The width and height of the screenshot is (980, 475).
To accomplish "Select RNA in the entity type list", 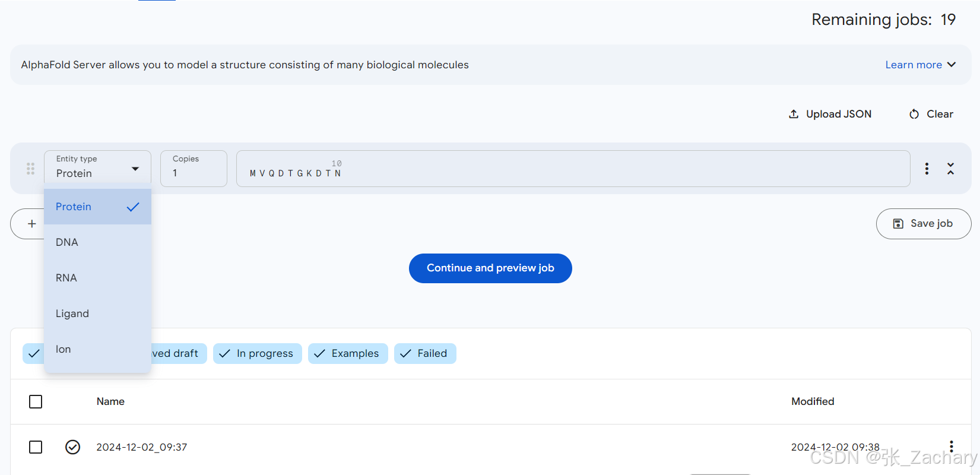I will pyautogui.click(x=97, y=278).
